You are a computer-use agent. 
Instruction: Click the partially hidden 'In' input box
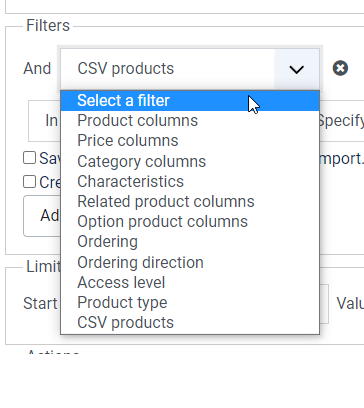pos(45,121)
